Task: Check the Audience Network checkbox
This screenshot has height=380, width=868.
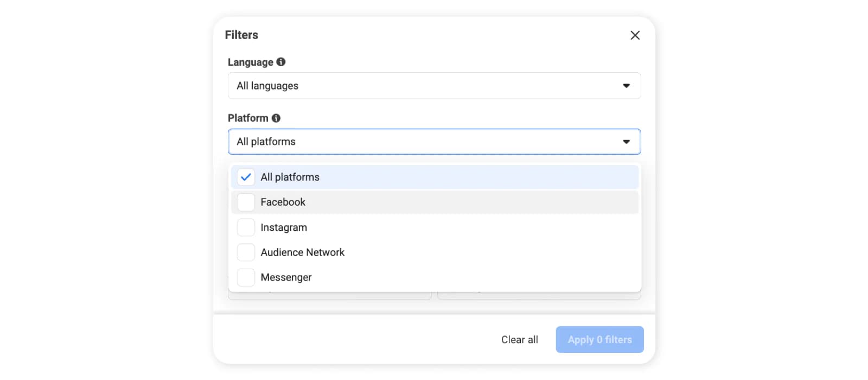Action: point(246,252)
